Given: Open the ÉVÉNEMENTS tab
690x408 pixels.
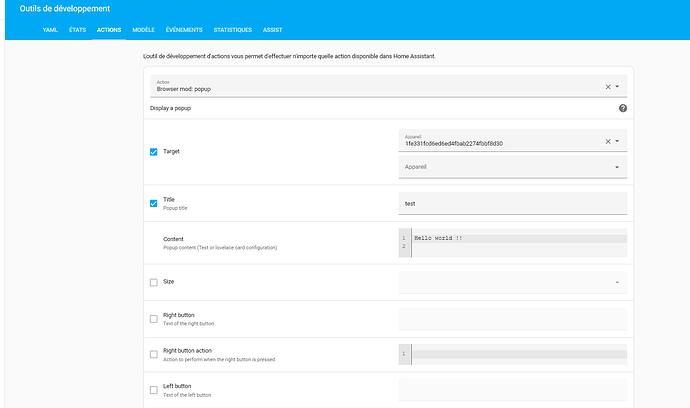Looking at the screenshot, I should coord(182,30).
